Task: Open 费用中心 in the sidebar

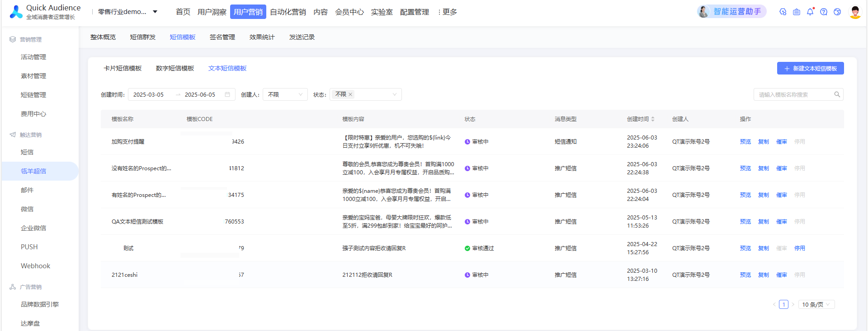Action: click(x=33, y=114)
